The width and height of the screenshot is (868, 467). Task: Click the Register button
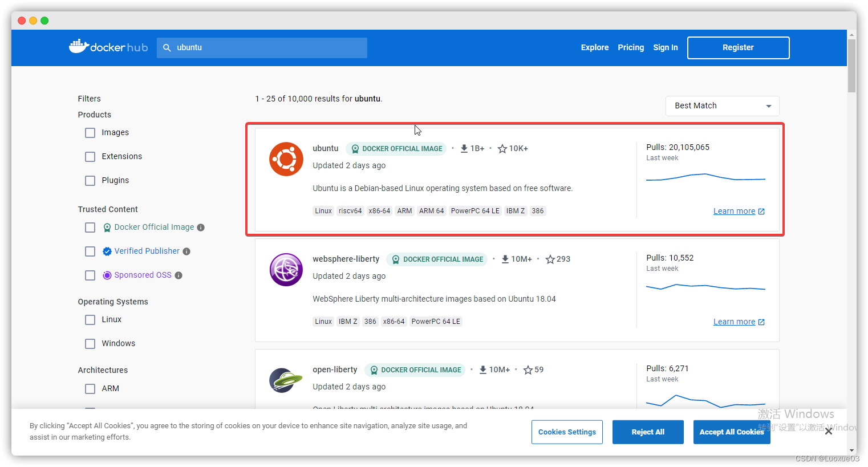(738, 48)
